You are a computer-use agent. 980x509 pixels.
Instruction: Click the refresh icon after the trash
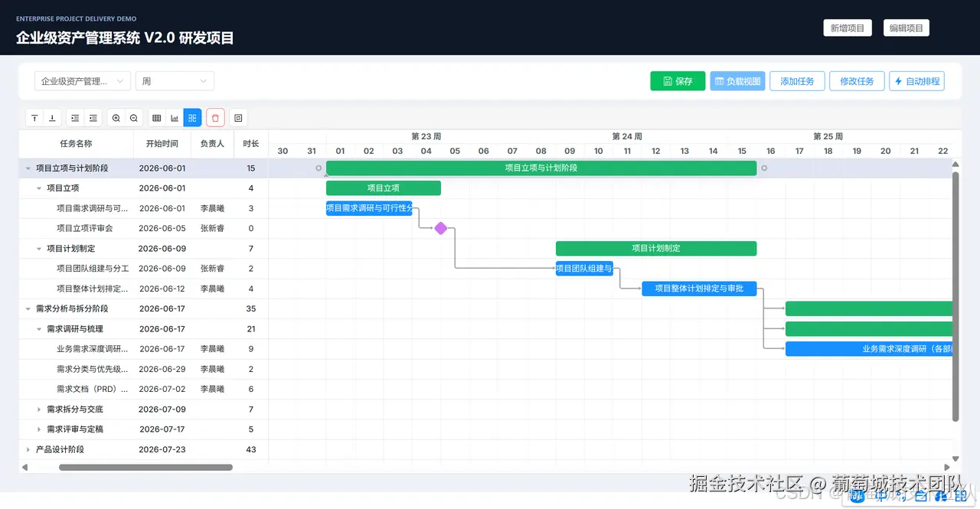tap(238, 118)
